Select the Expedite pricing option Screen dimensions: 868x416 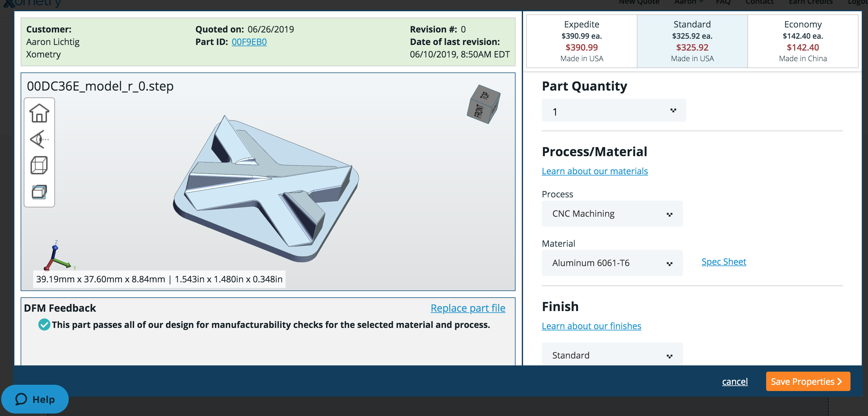point(581,41)
